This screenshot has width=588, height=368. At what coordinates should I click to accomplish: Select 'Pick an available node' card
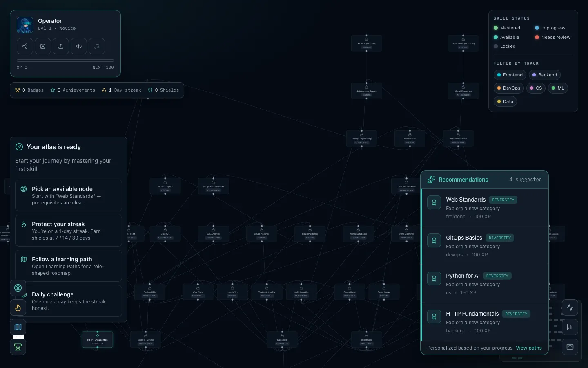(x=69, y=195)
